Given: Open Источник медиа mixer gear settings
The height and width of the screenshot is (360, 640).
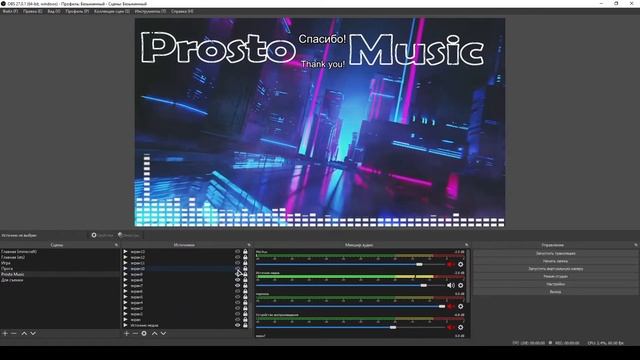Looking at the screenshot, I should click(461, 285).
